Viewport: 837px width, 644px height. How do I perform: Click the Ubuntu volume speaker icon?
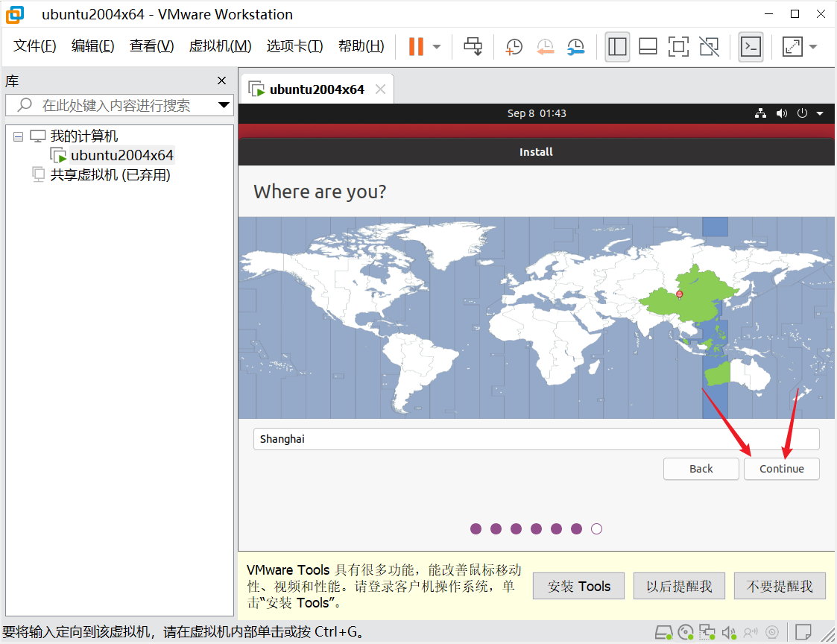point(782,113)
